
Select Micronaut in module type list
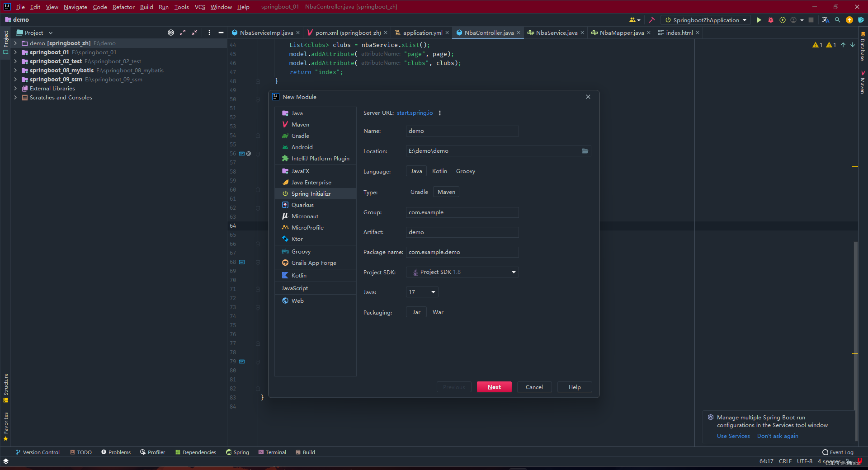pos(316,216)
